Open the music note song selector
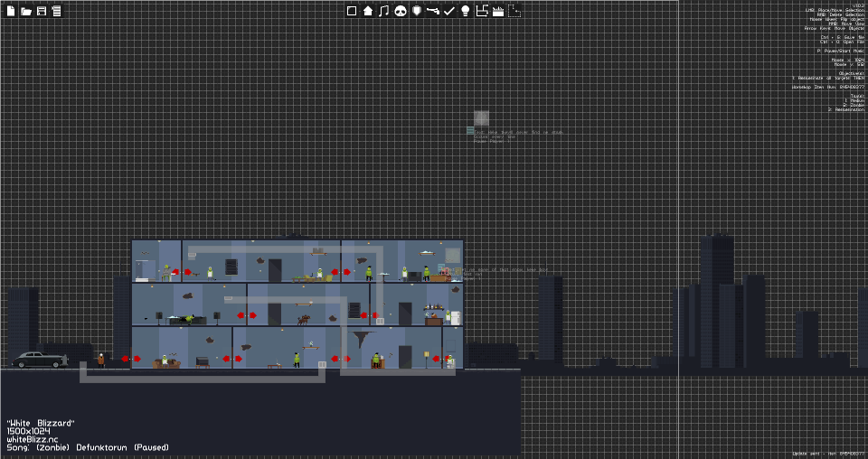This screenshot has width=868, height=459. click(383, 11)
